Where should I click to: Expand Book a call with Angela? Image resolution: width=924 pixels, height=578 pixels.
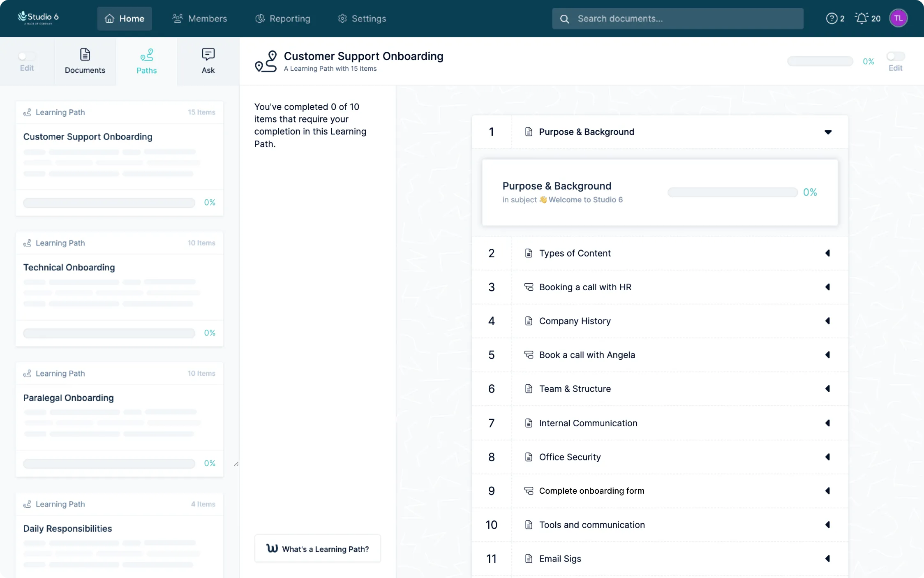click(828, 355)
